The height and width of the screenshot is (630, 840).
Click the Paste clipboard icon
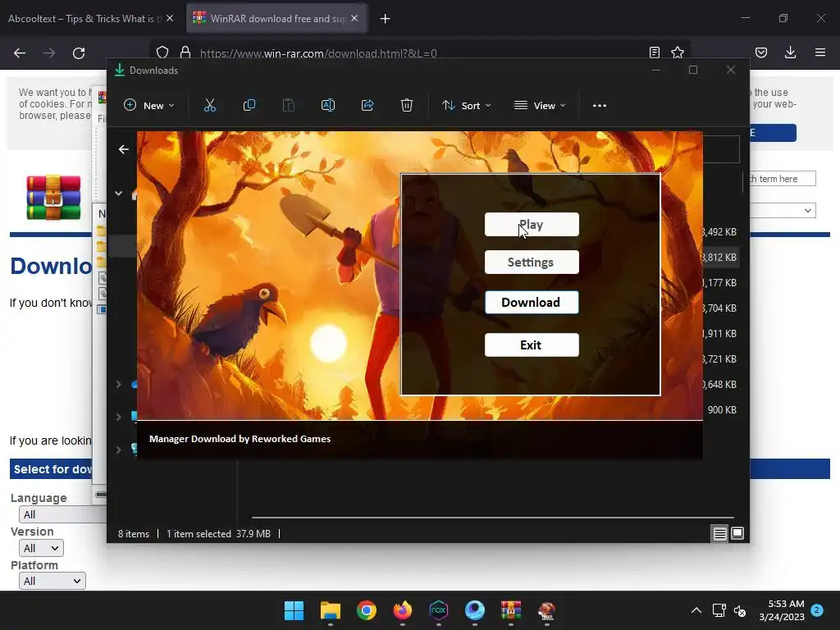point(289,106)
